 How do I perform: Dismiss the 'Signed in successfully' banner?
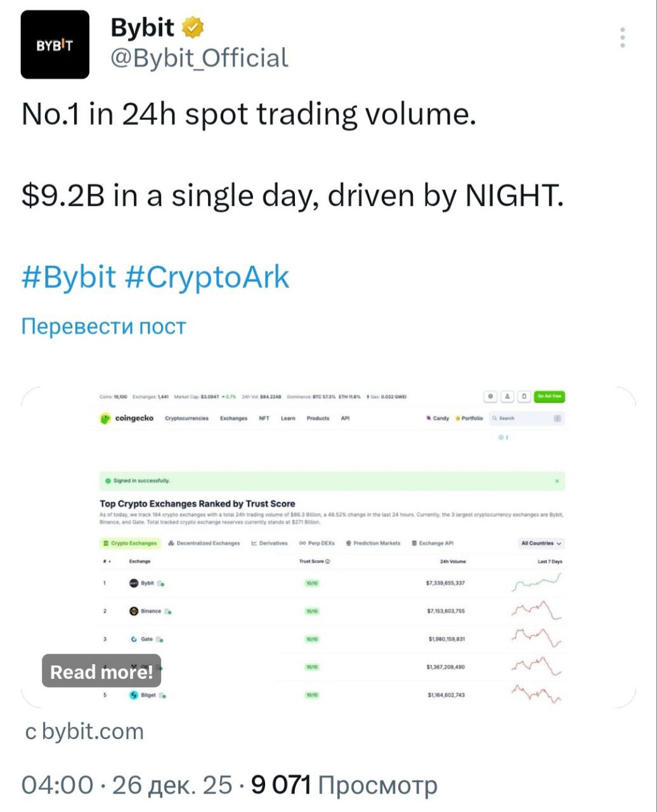[557, 481]
